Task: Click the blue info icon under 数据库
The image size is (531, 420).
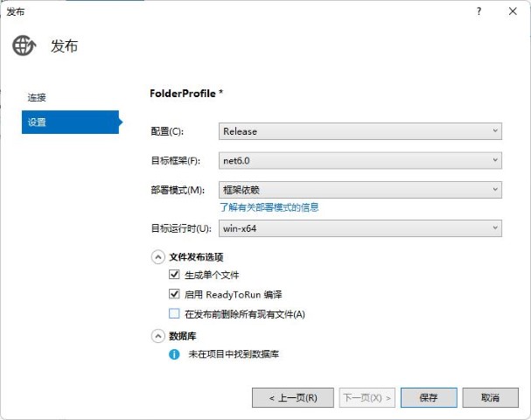Action: pos(174,354)
